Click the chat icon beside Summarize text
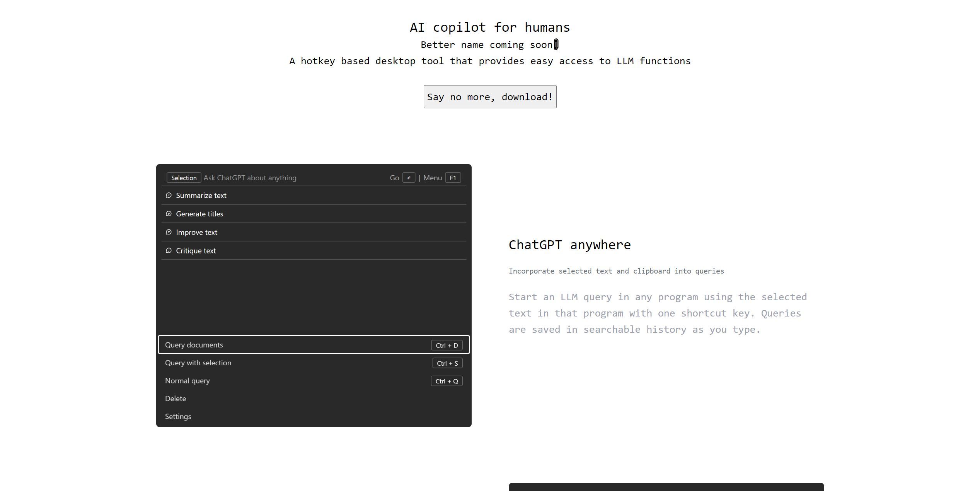The width and height of the screenshot is (980, 491). point(169,195)
